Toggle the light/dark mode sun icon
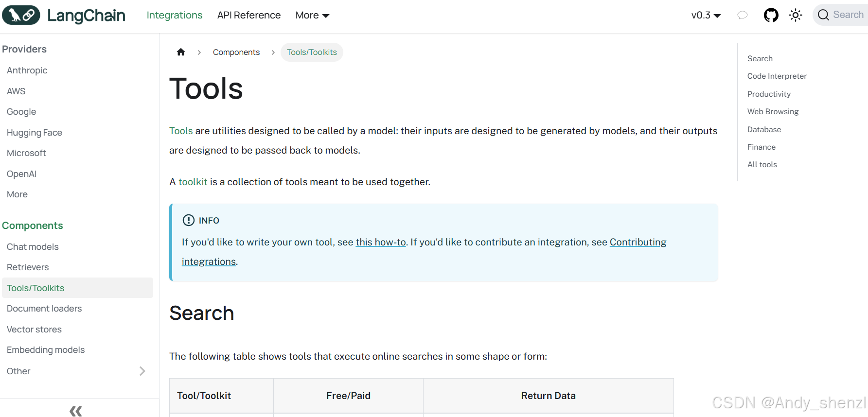The image size is (868, 417). point(796,15)
